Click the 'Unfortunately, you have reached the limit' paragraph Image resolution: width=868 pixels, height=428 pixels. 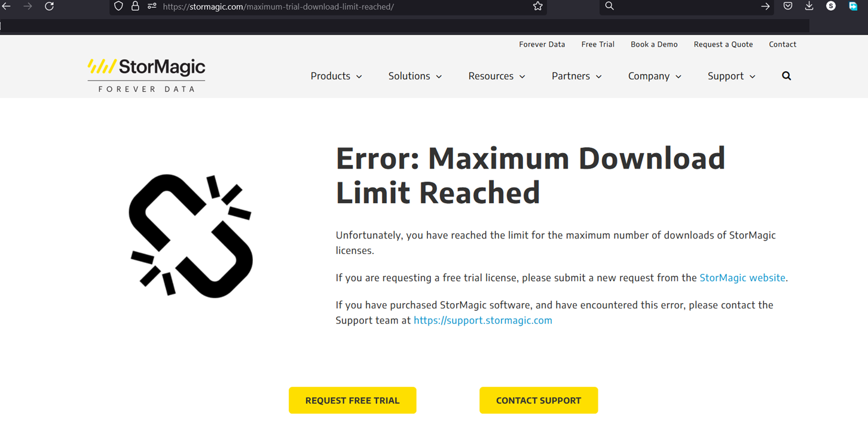556,243
